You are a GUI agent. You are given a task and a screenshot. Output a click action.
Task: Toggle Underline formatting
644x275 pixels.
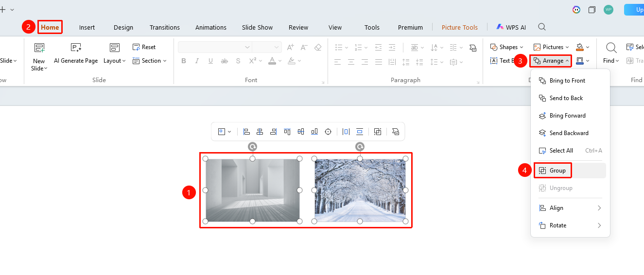(210, 61)
